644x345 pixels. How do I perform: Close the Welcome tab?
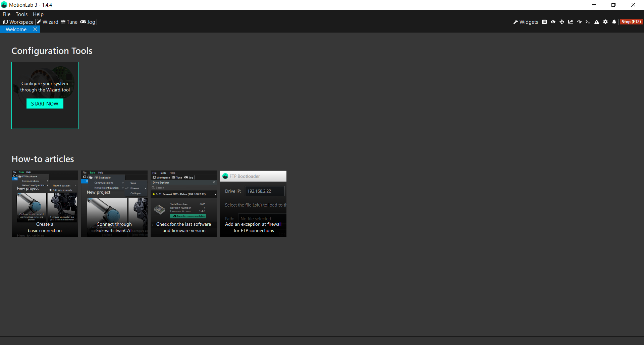(x=35, y=29)
